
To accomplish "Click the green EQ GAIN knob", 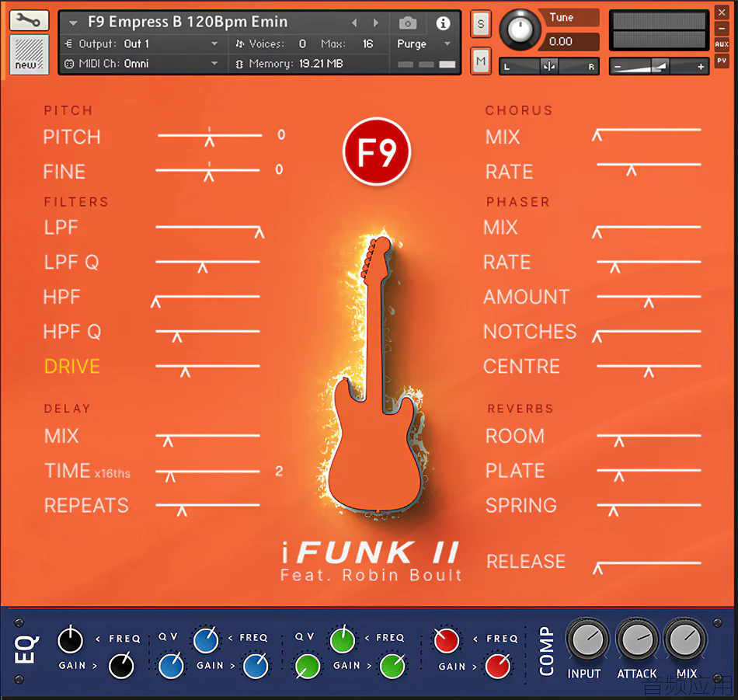I will pos(392,666).
